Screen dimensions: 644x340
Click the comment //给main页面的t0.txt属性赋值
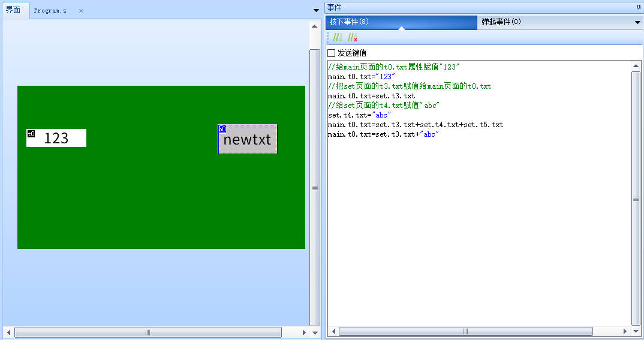click(393, 67)
